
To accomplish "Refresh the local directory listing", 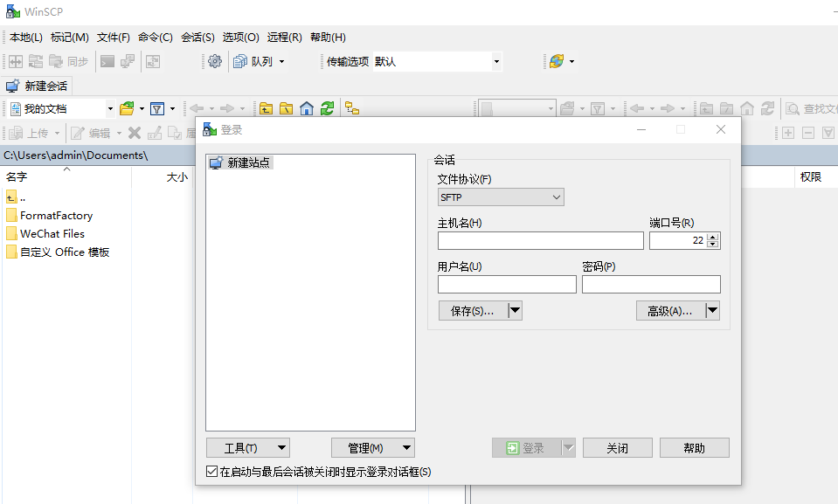I will [327, 108].
